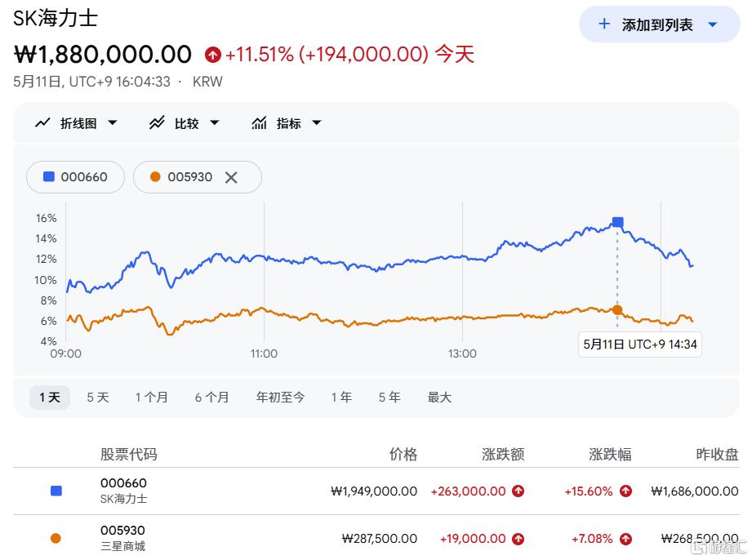752x560 pixels.
Task: Click the ₩1,880,000.00 headline price
Action: point(103,54)
